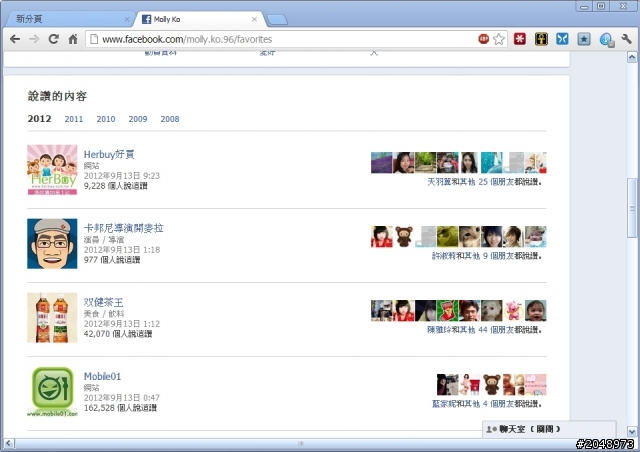640x452 pixels.
Task: Open the yellow ankh extension icon
Action: point(541,39)
